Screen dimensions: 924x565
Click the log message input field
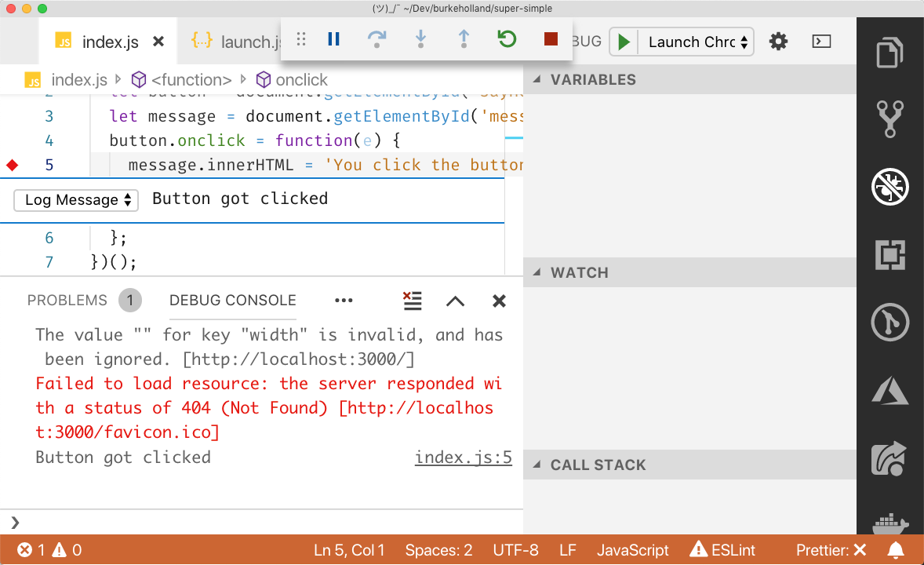(326, 199)
